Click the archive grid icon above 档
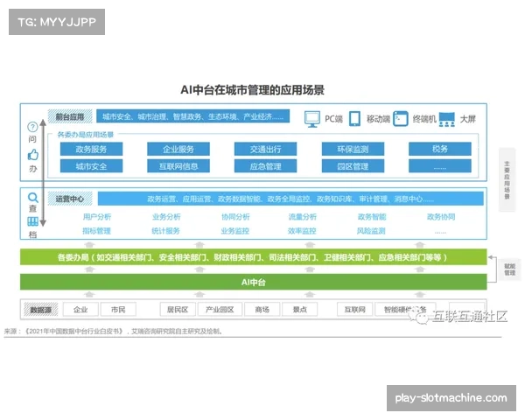Viewport: 525px width, 420px height. [32, 221]
